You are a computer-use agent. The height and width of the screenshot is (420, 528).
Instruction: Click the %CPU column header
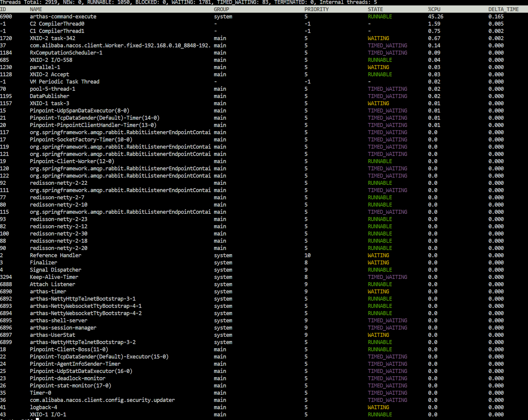434,9
